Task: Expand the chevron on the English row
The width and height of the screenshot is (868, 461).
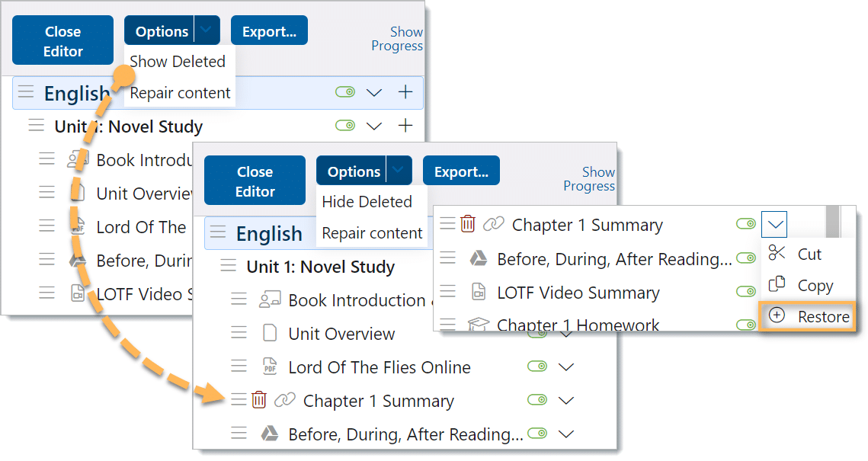Action: pos(373,92)
